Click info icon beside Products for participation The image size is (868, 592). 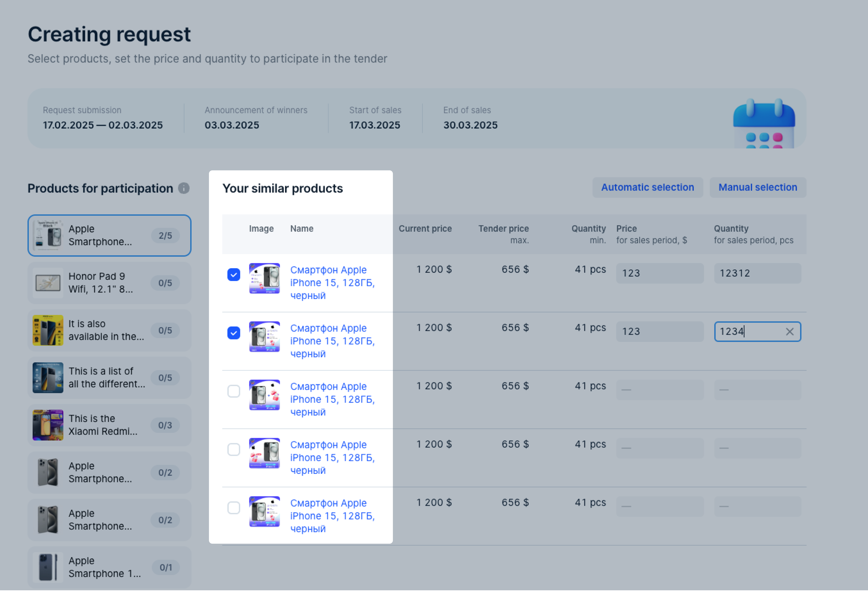[x=183, y=188]
